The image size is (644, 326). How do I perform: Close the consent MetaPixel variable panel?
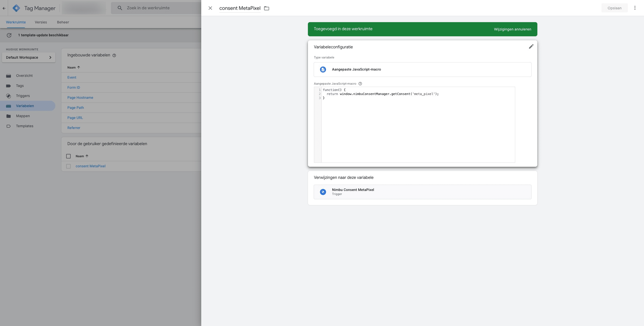(210, 8)
